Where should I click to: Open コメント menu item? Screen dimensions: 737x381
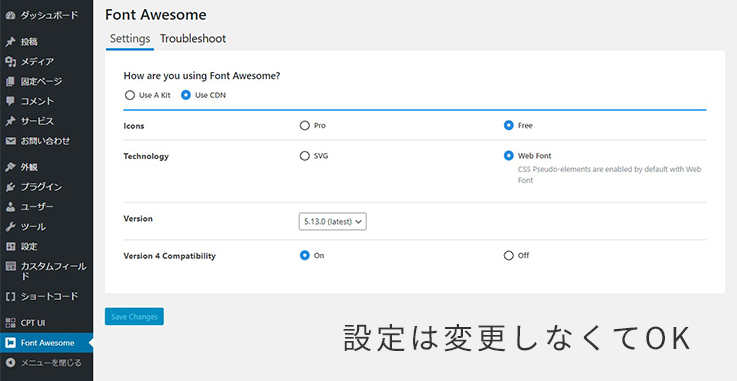click(x=37, y=101)
